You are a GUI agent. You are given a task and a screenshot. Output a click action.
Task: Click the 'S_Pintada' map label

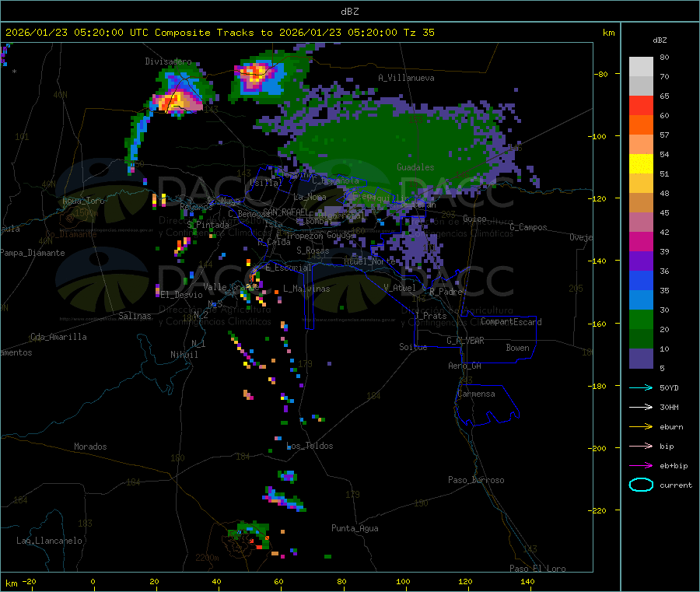pyautogui.click(x=208, y=225)
